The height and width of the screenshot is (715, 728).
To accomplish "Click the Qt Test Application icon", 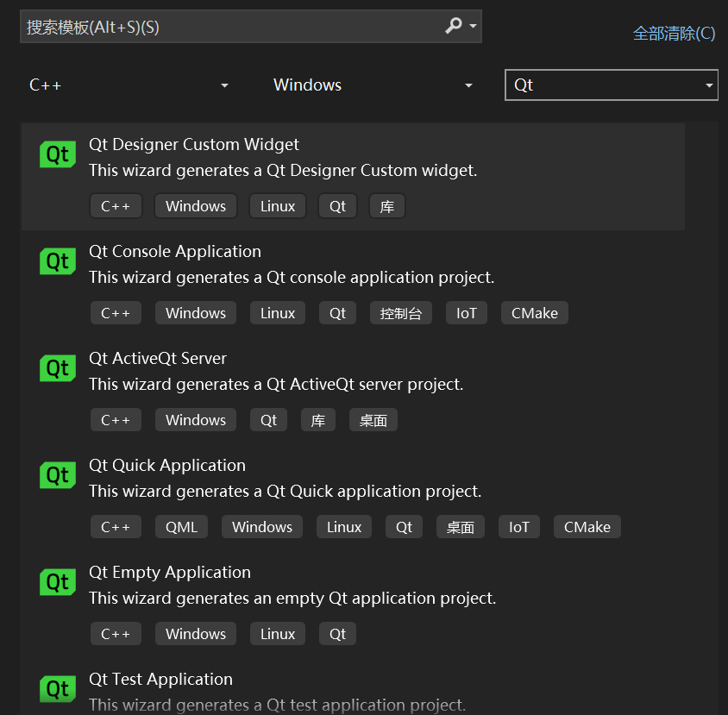I will pos(57,689).
